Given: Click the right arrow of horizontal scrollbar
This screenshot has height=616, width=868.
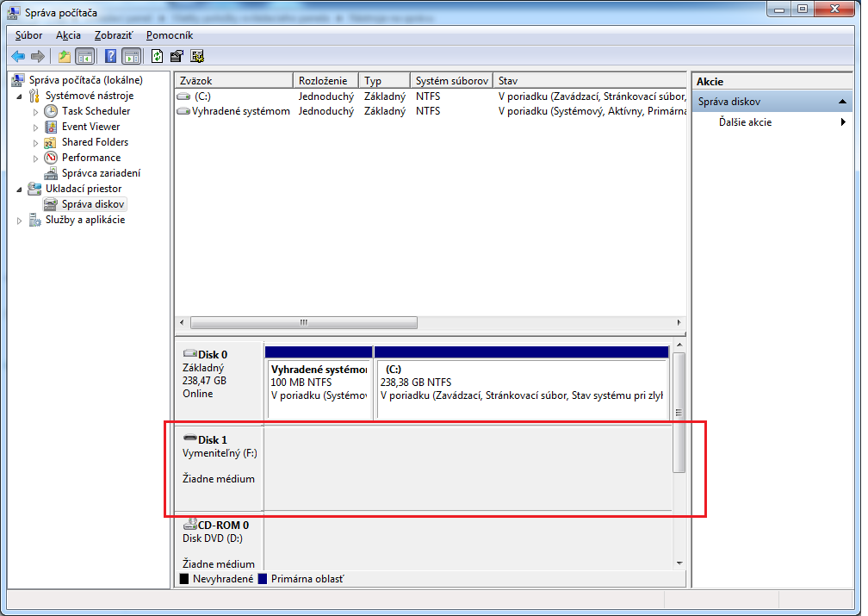Looking at the screenshot, I should [x=679, y=322].
